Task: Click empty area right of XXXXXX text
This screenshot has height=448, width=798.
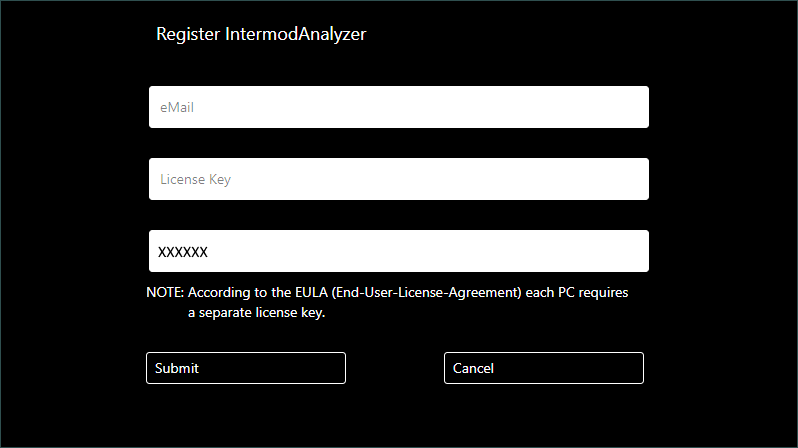Action: 450,251
